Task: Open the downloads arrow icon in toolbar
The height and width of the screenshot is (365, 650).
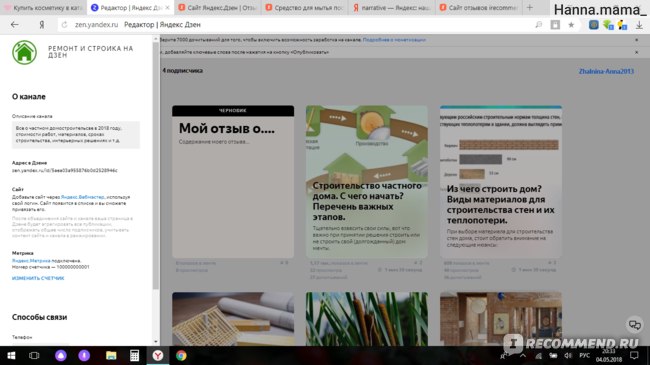Action: click(x=639, y=25)
